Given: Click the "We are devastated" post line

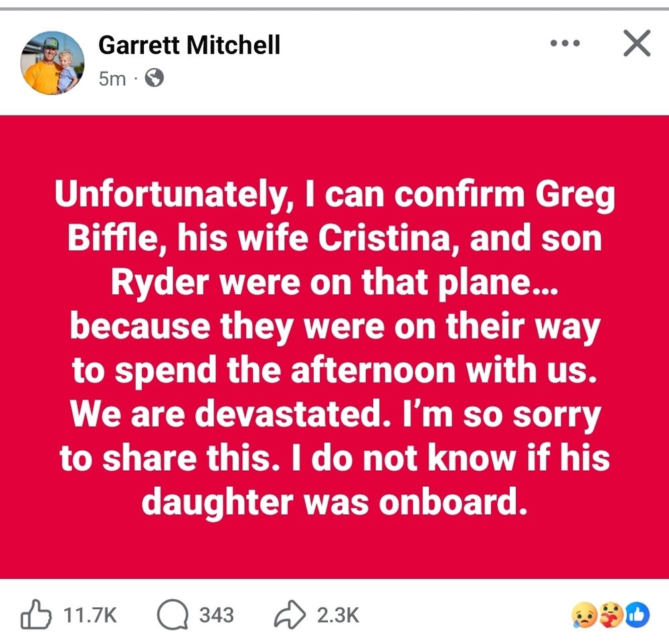Looking at the screenshot, I should point(334,415).
